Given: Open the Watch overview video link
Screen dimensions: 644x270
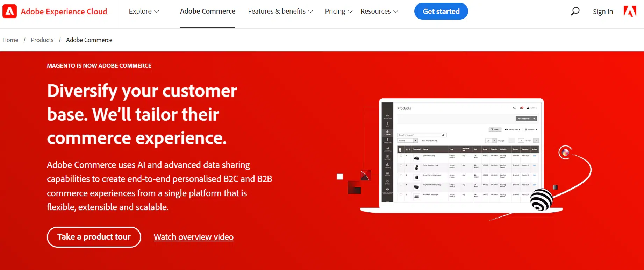Looking at the screenshot, I should click(194, 237).
